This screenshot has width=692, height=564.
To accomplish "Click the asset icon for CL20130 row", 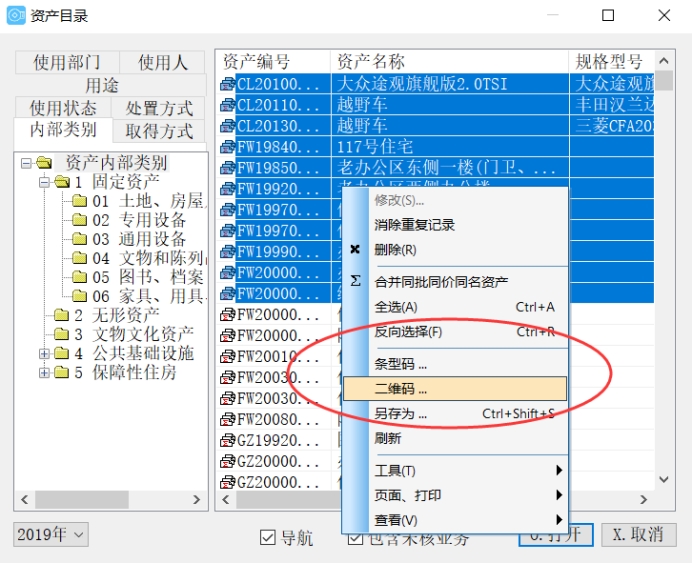I will pos(227,126).
